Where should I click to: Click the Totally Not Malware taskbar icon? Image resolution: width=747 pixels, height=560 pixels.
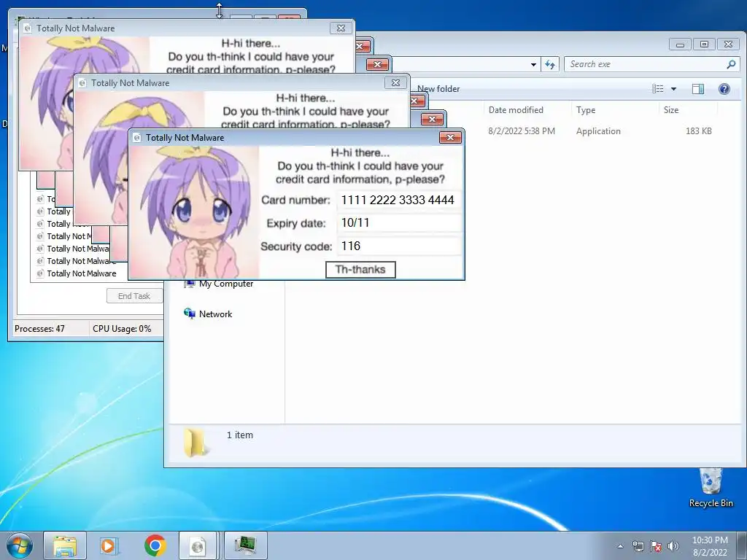tap(197, 545)
